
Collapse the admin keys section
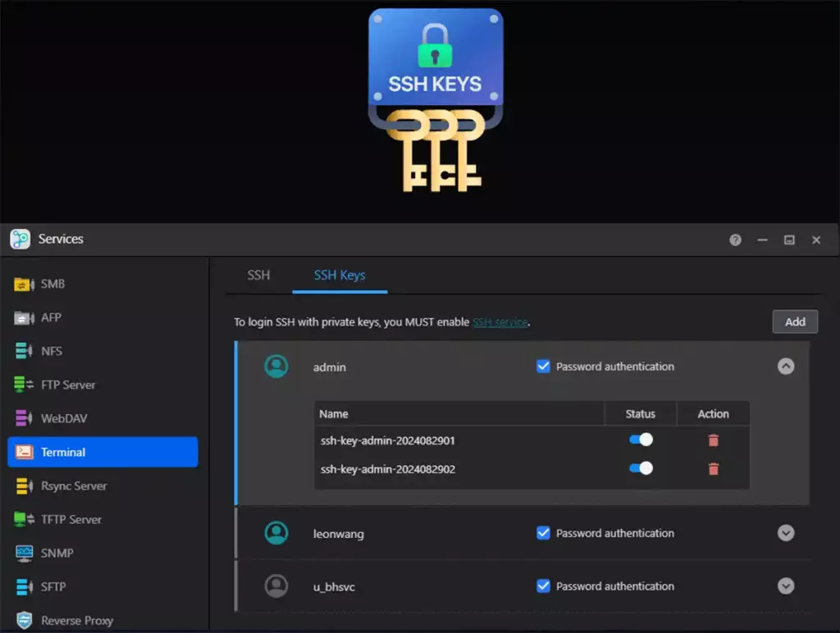tap(786, 367)
